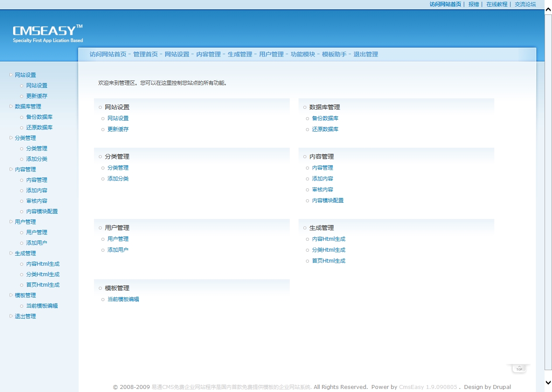Open 生成管理 in the nav bar
The height and width of the screenshot is (392, 552).
click(240, 54)
